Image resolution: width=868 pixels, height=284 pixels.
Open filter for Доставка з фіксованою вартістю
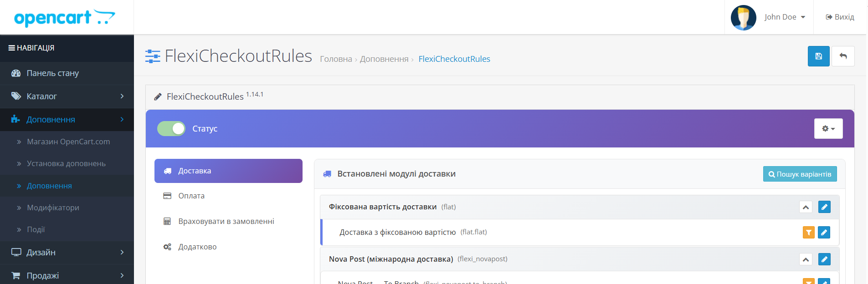click(808, 233)
